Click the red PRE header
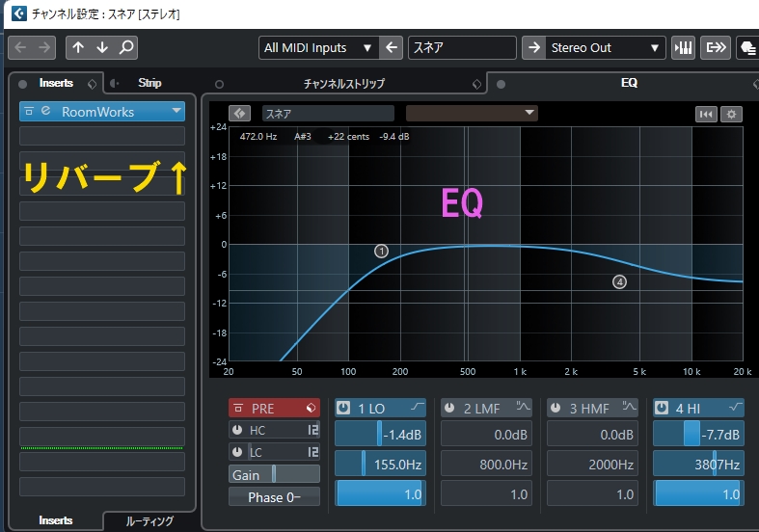The width and height of the screenshot is (759, 532). coord(274,409)
